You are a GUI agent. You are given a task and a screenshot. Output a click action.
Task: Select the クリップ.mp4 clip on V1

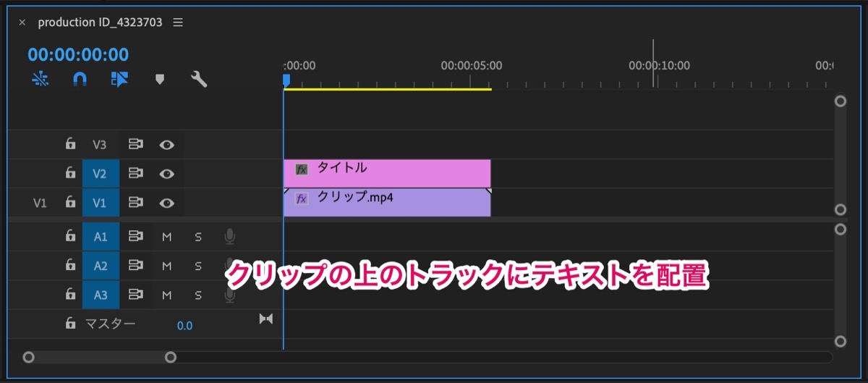point(387,203)
